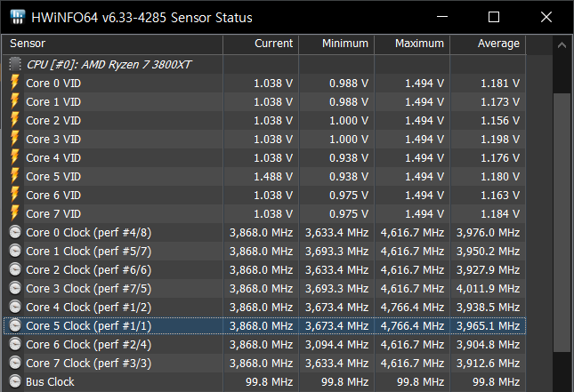Minimize the HWiNFO64 Sensor Status window

pos(442,17)
